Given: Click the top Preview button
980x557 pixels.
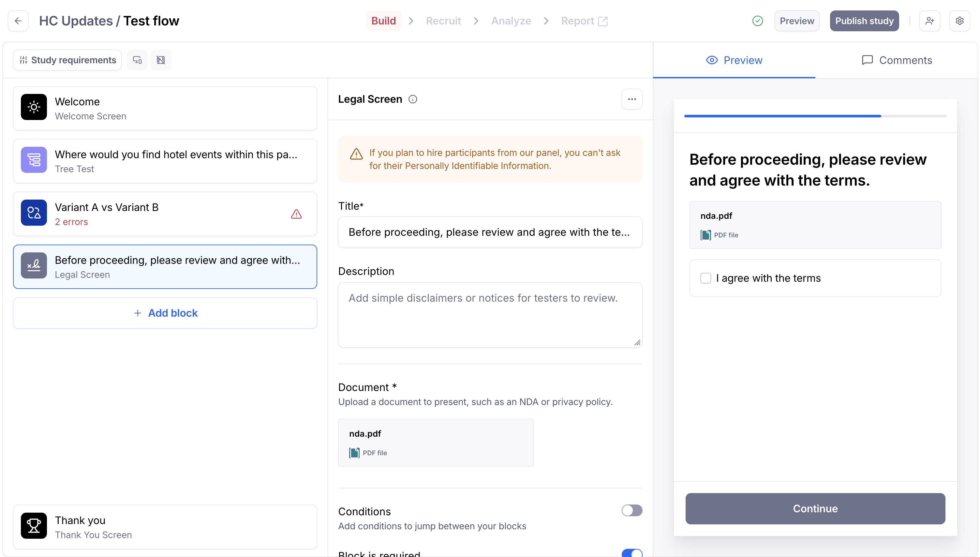Looking at the screenshot, I should pyautogui.click(x=797, y=21).
